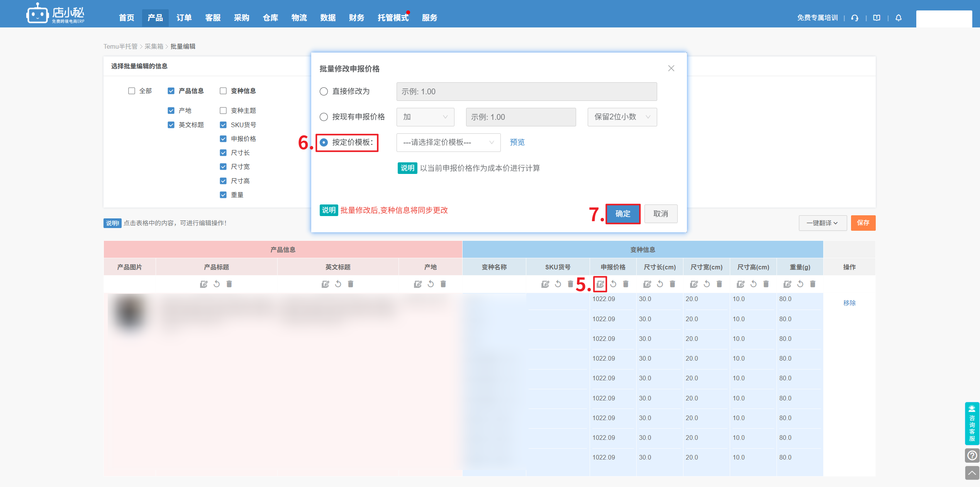Uncheck the SKU货号 checkbox
The image size is (980, 487).
point(223,125)
